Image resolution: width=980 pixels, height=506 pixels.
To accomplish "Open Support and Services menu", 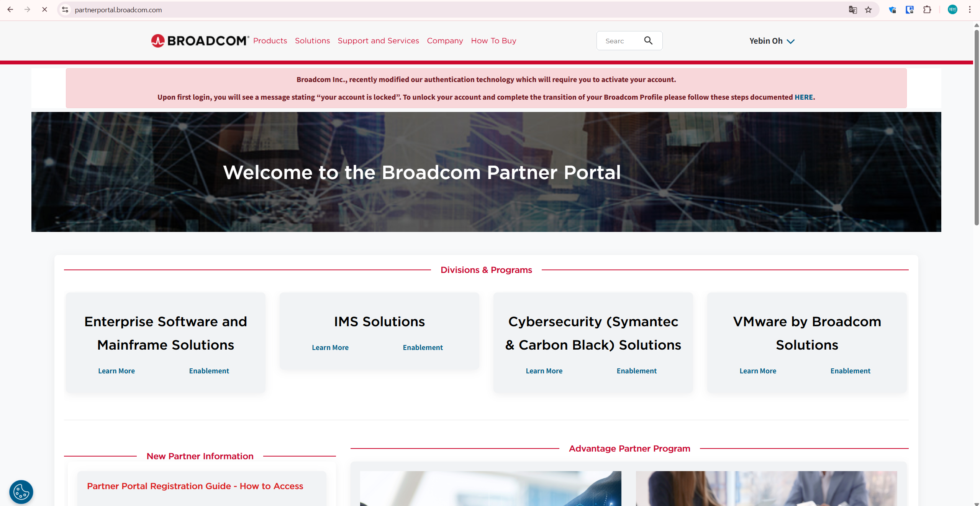I will click(x=378, y=41).
